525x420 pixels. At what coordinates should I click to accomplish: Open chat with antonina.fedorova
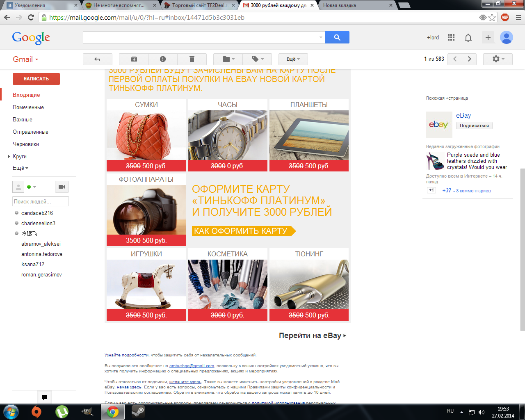[42, 254]
